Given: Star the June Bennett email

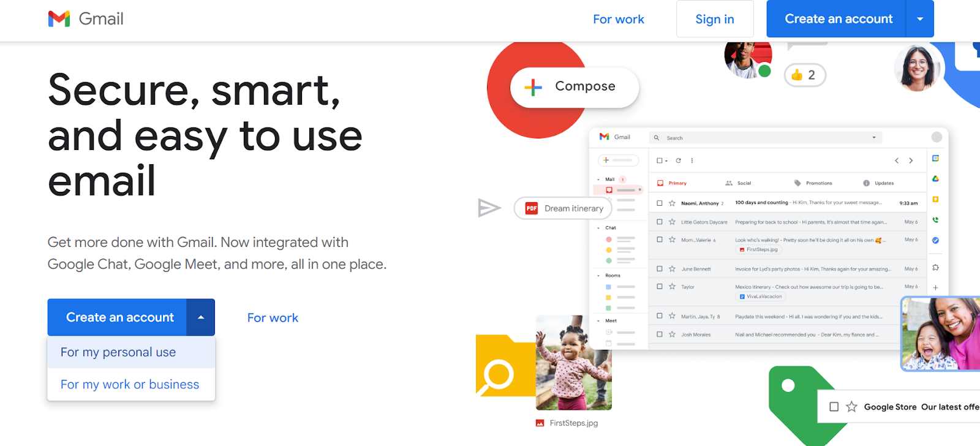Looking at the screenshot, I should click(x=672, y=268).
